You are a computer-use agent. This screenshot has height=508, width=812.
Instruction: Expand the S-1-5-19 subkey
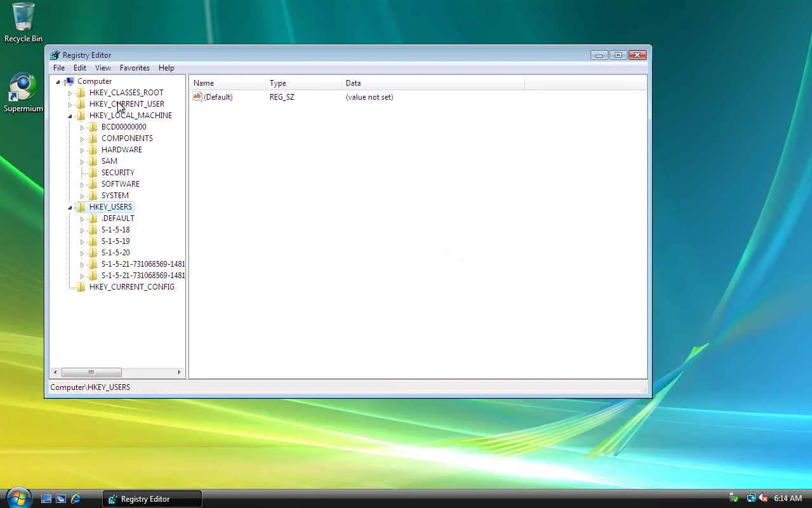click(x=82, y=241)
